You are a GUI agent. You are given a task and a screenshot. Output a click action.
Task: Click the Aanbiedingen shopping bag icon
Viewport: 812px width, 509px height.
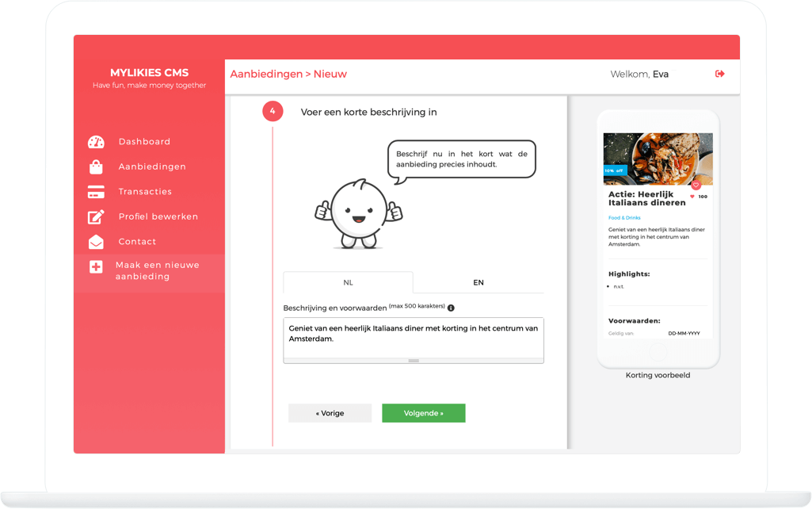(x=96, y=167)
